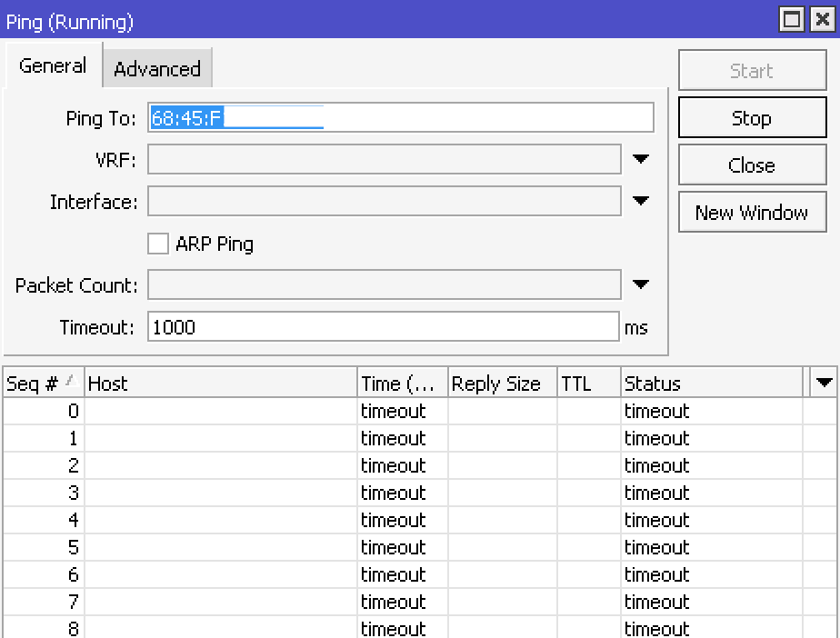The image size is (840, 638).
Task: Click the disabled Start button
Action: point(752,70)
